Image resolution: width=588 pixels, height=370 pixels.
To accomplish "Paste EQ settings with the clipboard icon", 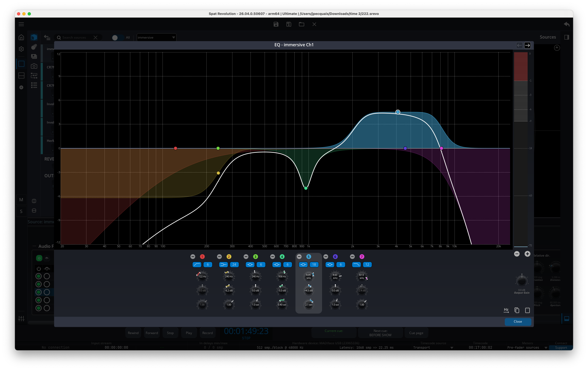I will click(x=527, y=310).
